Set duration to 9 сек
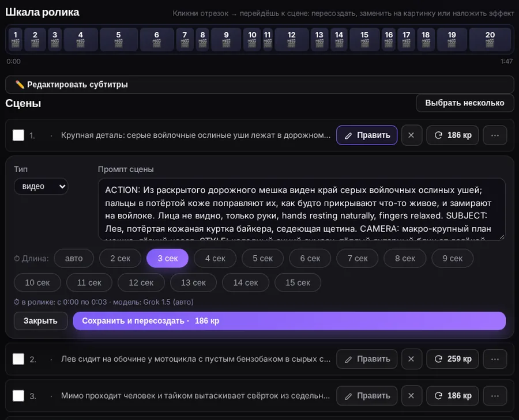 [x=453, y=258]
